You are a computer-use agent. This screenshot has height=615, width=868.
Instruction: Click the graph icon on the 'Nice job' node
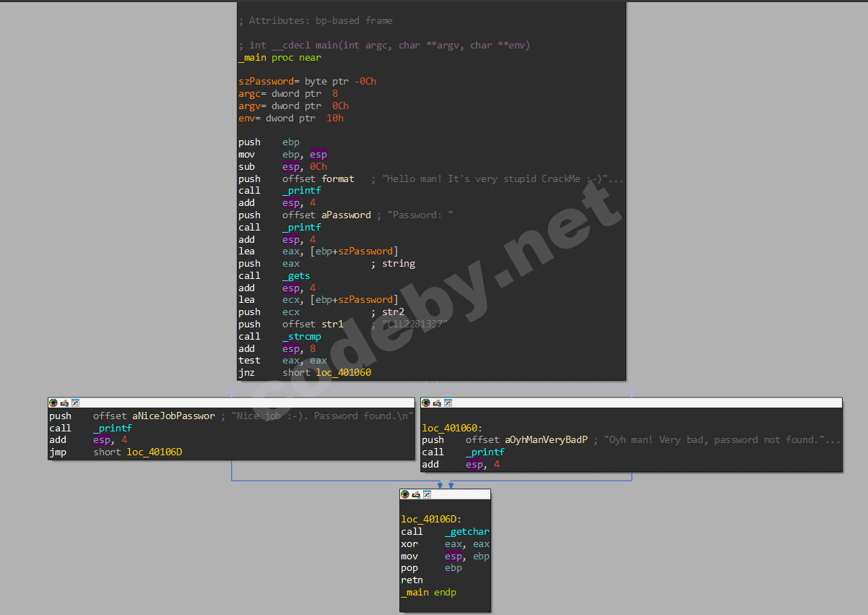[75, 403]
